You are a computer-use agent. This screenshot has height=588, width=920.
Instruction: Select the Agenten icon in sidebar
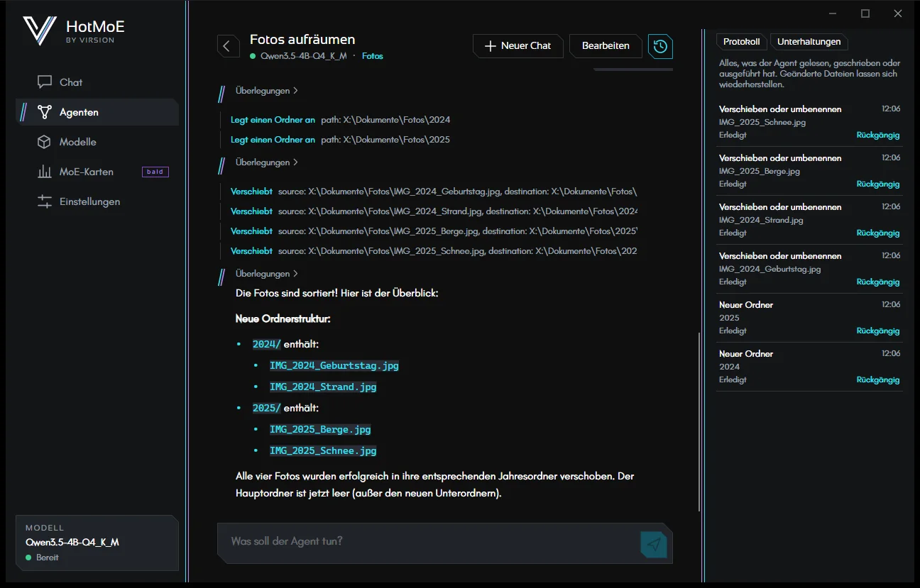[x=45, y=112]
